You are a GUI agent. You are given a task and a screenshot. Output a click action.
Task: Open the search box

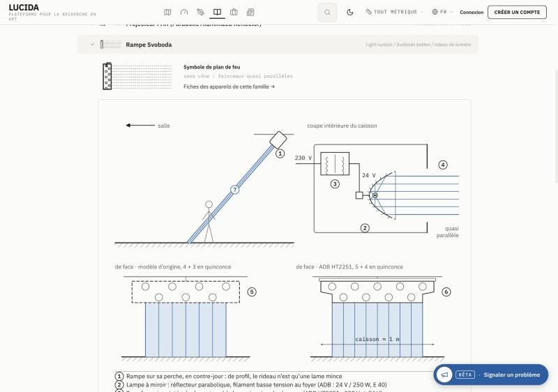[x=327, y=12]
